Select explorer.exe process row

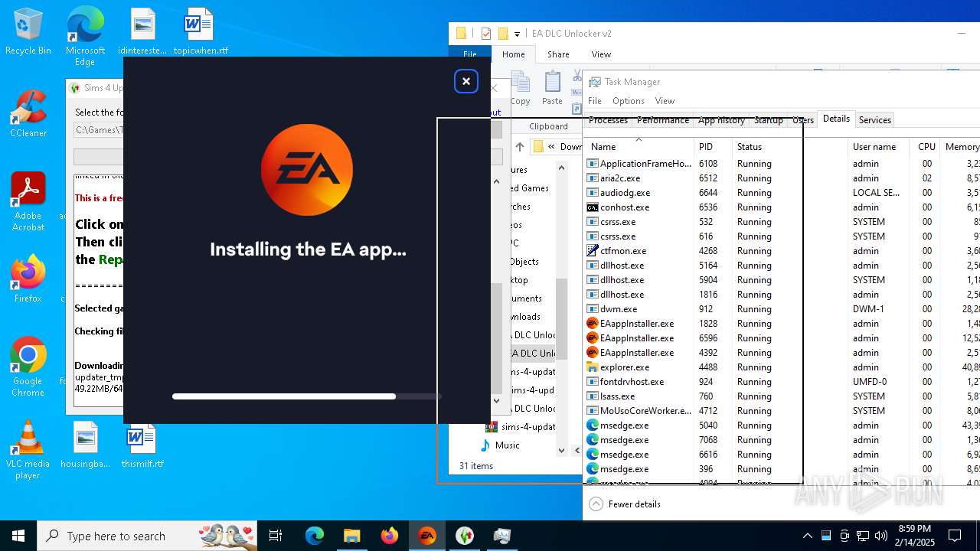click(781, 367)
